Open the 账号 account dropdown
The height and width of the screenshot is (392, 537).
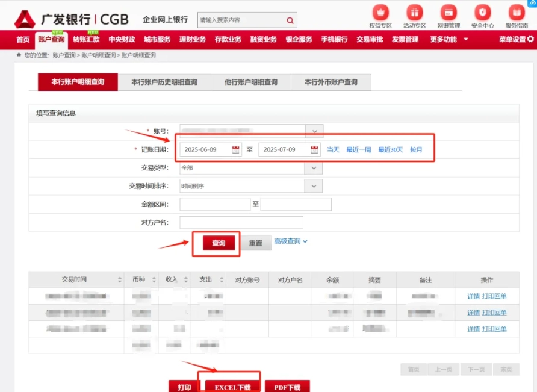(314, 131)
